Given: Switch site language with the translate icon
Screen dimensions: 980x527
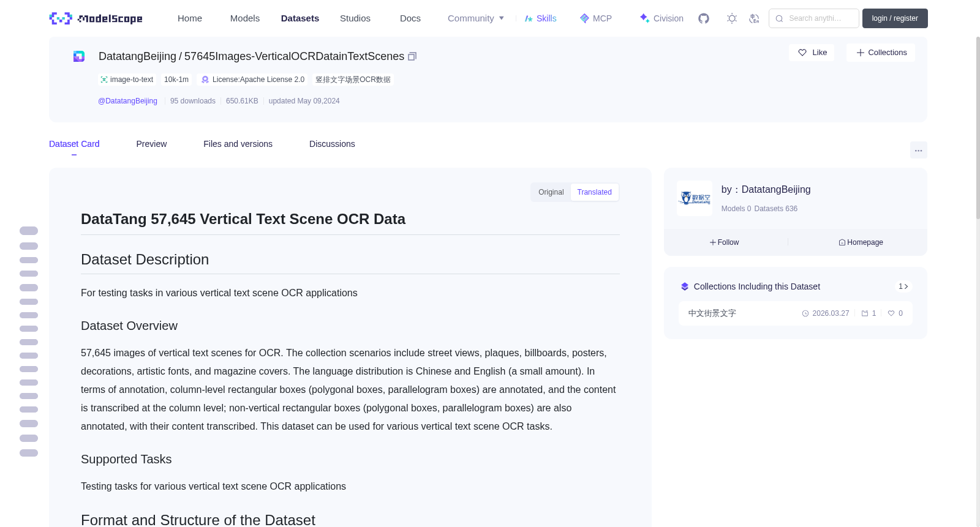Looking at the screenshot, I should pyautogui.click(x=754, y=18).
